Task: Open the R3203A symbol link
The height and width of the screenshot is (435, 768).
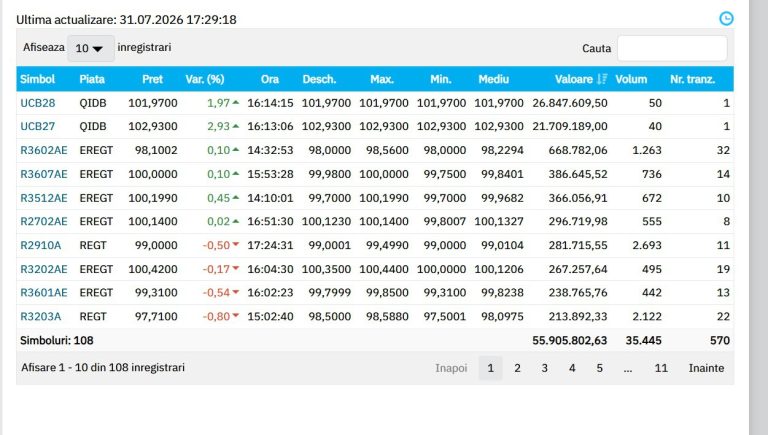Action: (41, 316)
